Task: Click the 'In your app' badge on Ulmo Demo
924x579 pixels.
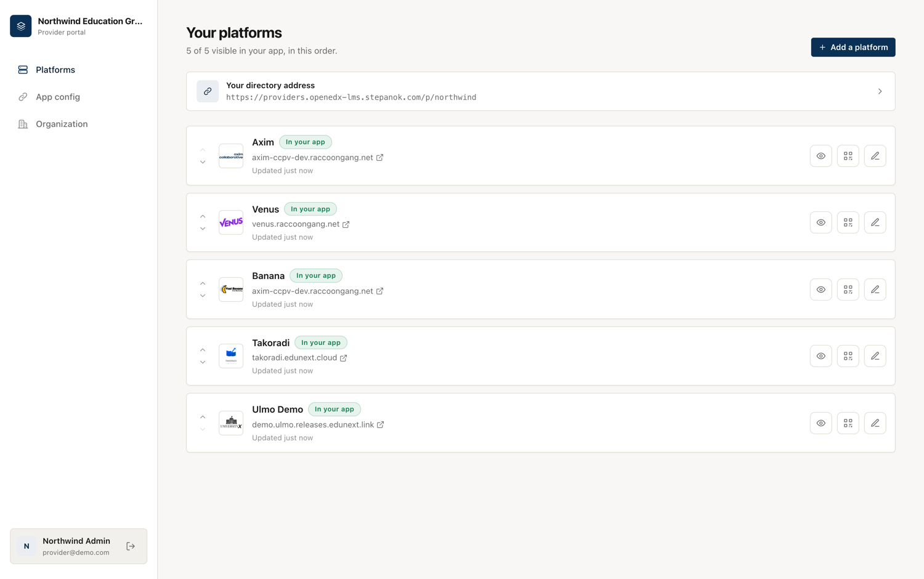Action: click(x=334, y=410)
